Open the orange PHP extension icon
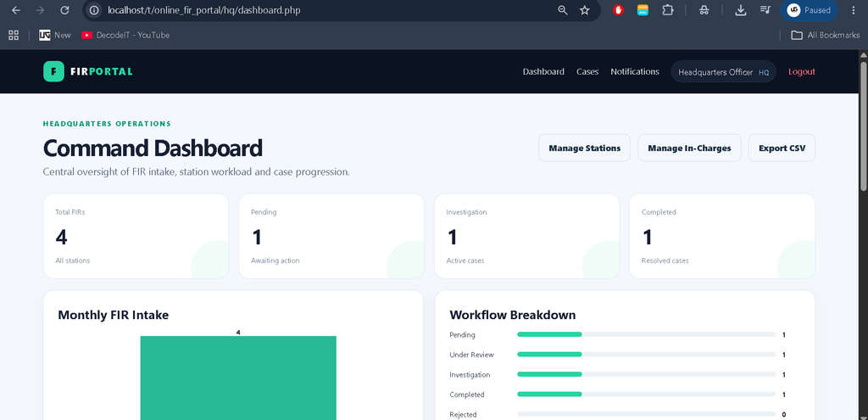The image size is (868, 420). pyautogui.click(x=643, y=10)
